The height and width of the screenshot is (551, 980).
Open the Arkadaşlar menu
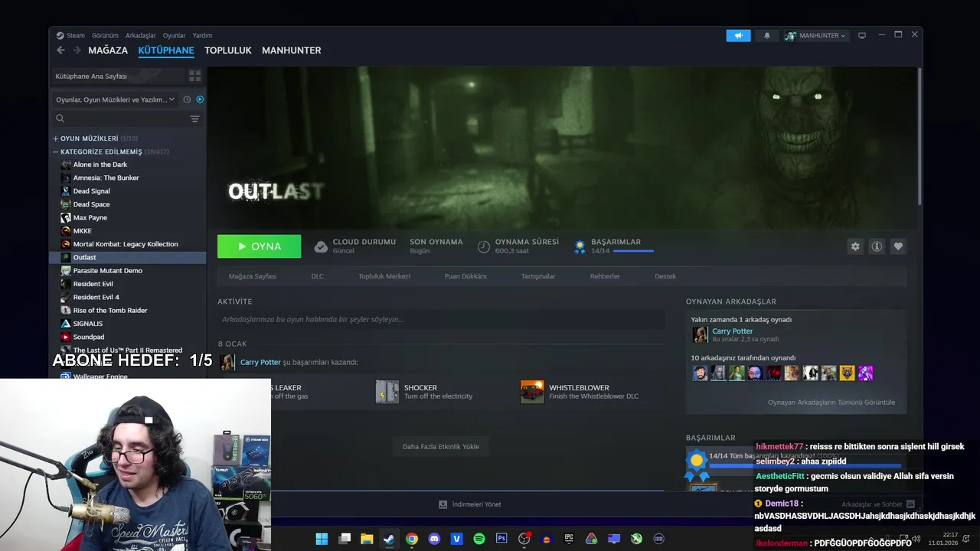[141, 35]
